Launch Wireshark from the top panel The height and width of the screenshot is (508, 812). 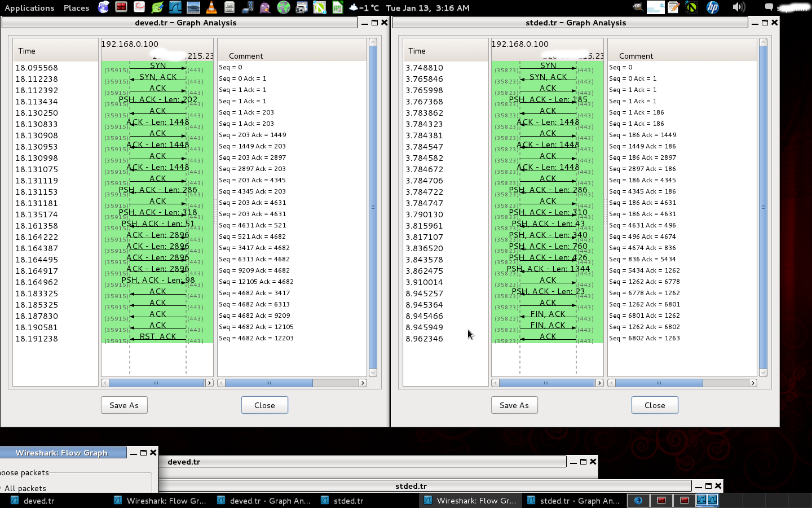pyautogui.click(x=175, y=7)
